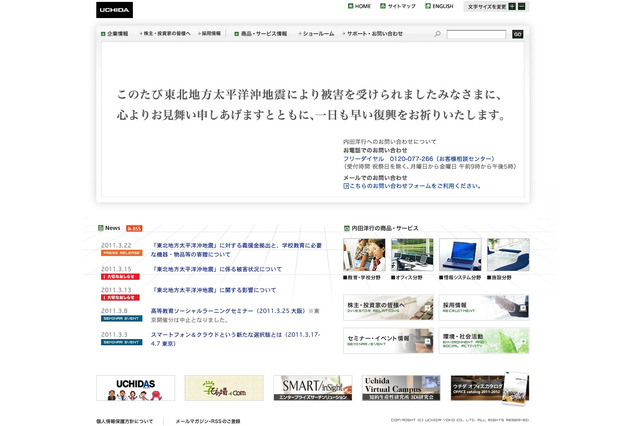Open the HOME link
This screenshot has width=640, height=426.
tap(359, 6)
